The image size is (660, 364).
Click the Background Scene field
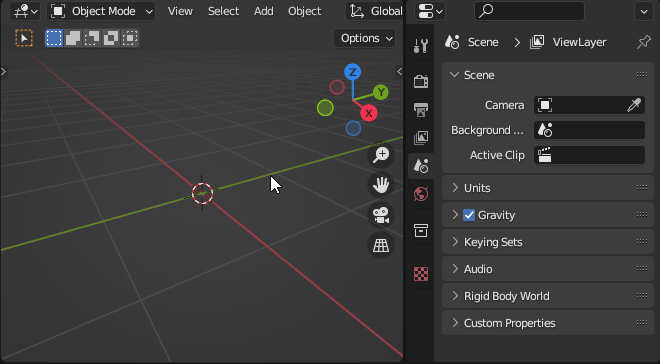pos(589,130)
